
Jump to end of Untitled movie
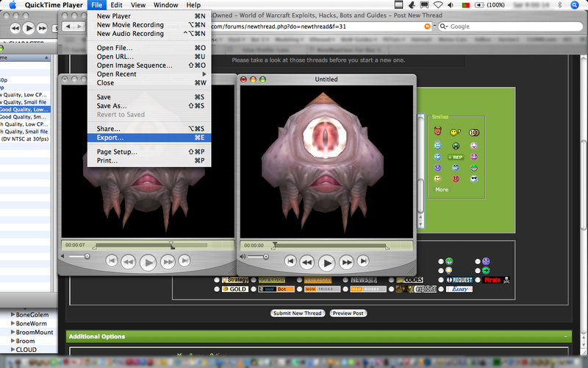tap(363, 261)
